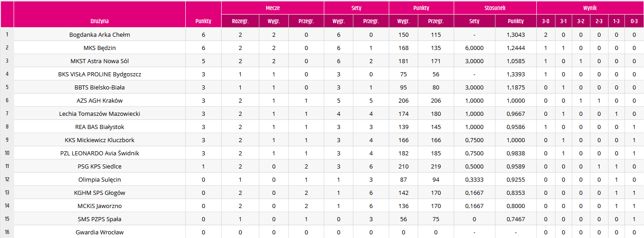Click the 3-0 result column header

(x=545, y=21)
